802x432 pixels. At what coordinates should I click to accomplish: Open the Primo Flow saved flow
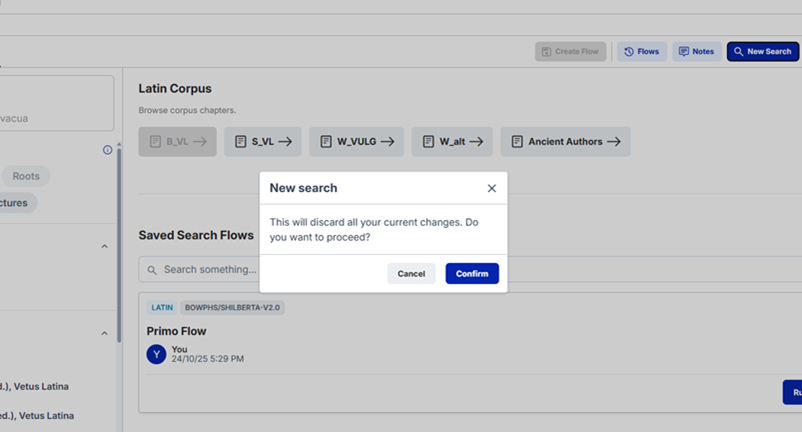(x=176, y=331)
